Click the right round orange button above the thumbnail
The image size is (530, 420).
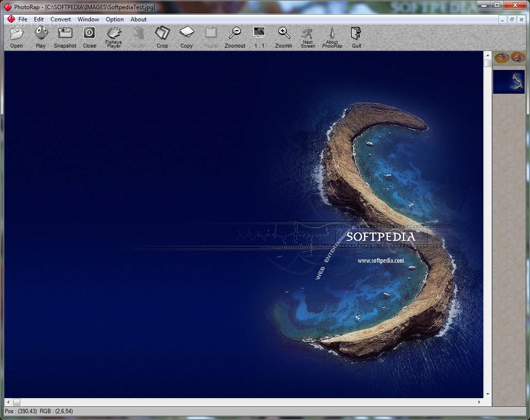click(518, 57)
